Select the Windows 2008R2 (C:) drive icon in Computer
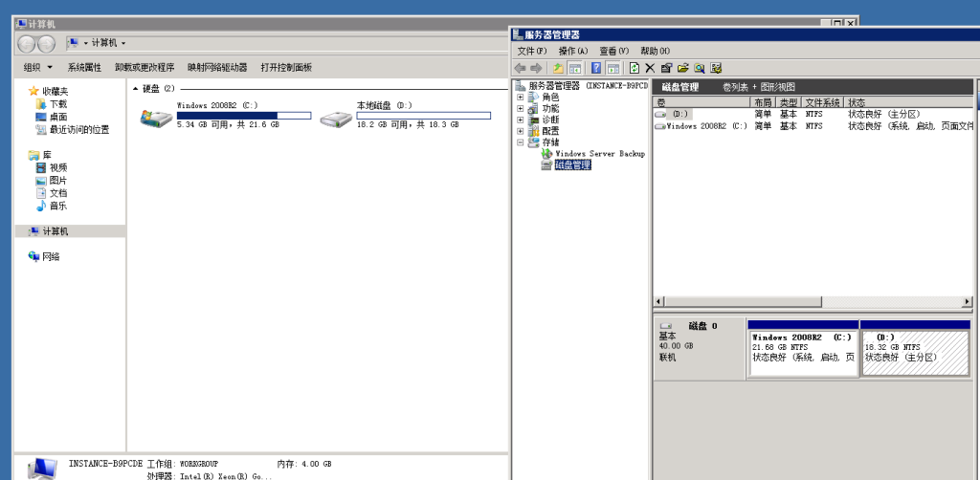Viewport: 980px width, 480px height. (x=156, y=118)
